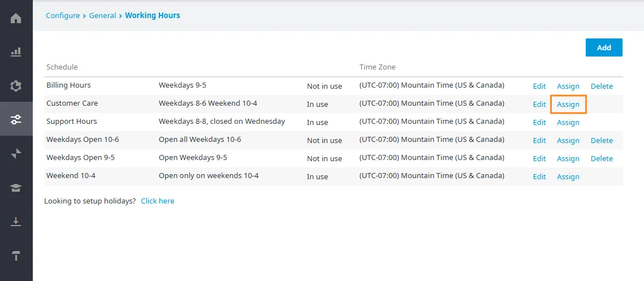This screenshot has width=644, height=281.
Task: Select the Weekdays Open 9-5 row name
Action: pyautogui.click(x=81, y=158)
